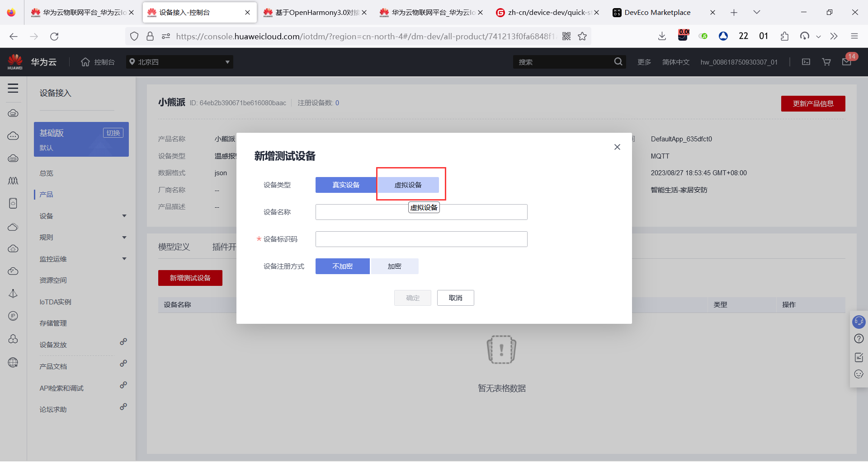Image resolution: width=868 pixels, height=462 pixels.
Task: Open the 简体中文 language menu
Action: point(676,62)
